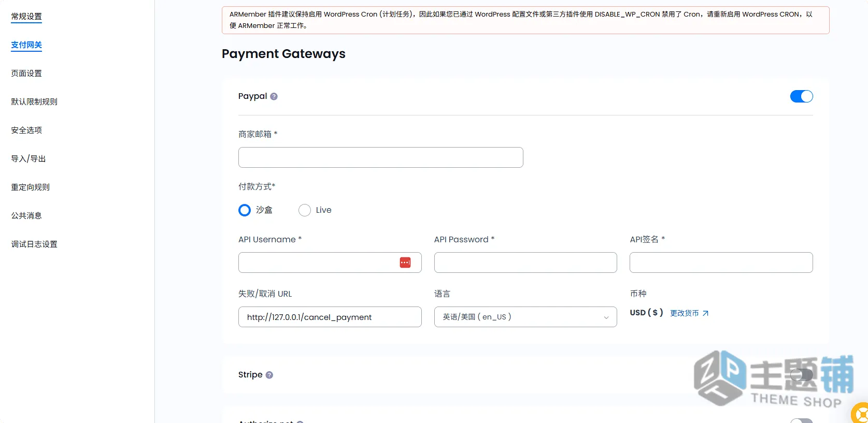Viewport: 868px width, 423px height.
Task: Open the 默认限制规则 section
Action: pyautogui.click(x=34, y=102)
